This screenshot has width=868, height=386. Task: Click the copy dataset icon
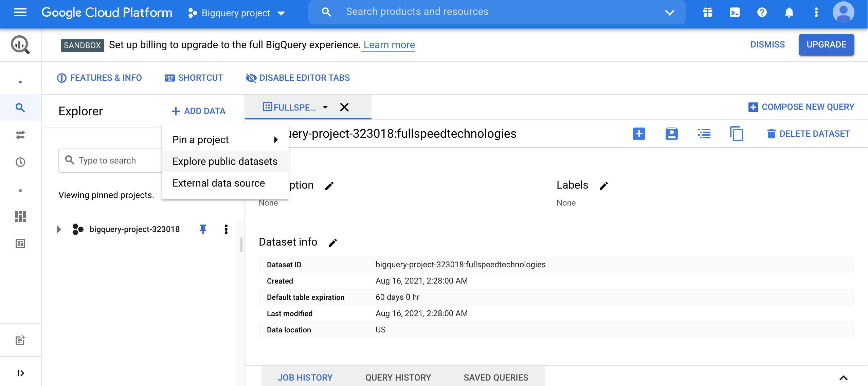[x=737, y=134]
